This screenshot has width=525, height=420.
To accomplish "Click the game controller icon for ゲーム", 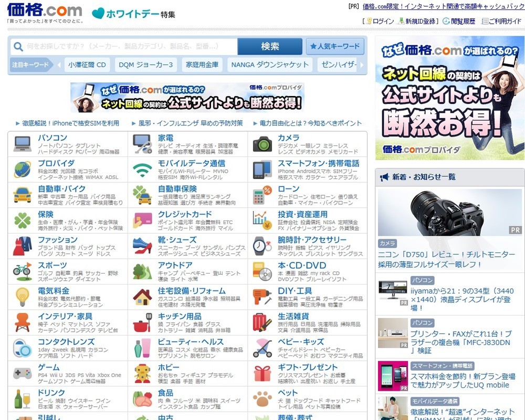I will click(23, 373).
